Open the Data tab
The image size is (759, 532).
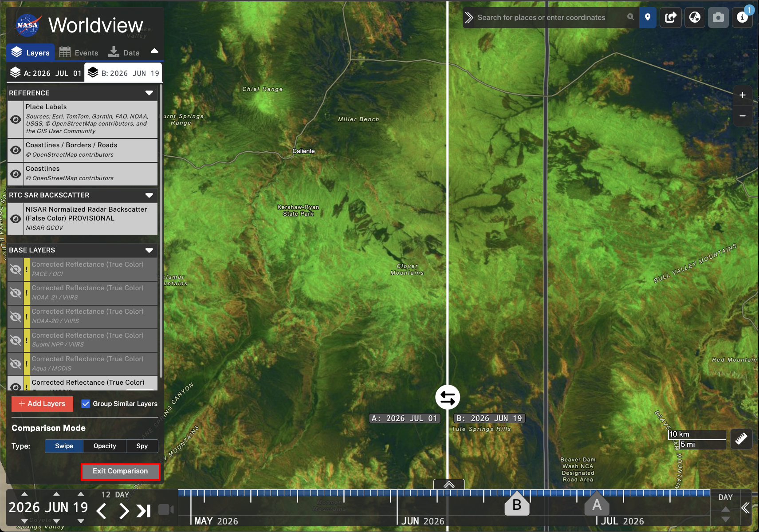[124, 52]
